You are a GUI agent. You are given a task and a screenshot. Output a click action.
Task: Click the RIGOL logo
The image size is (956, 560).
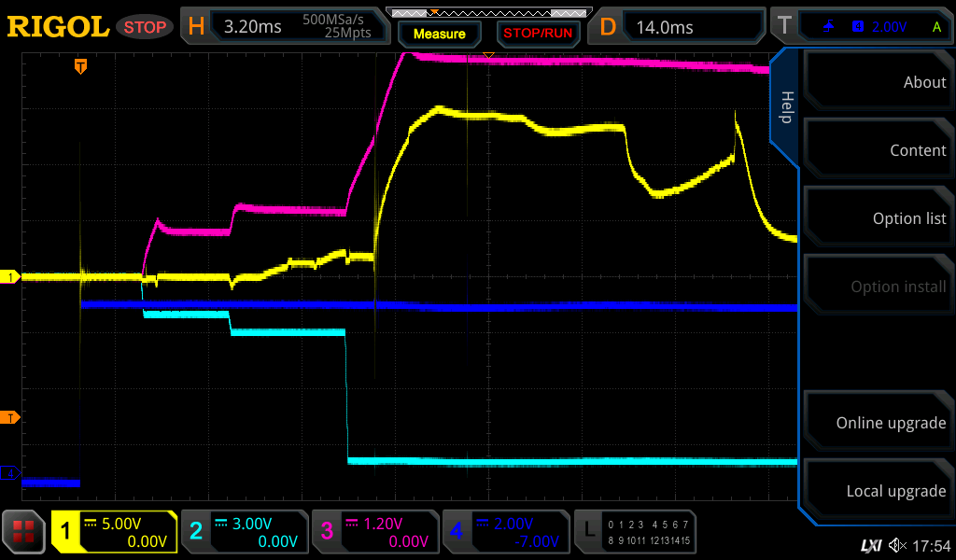58,27
